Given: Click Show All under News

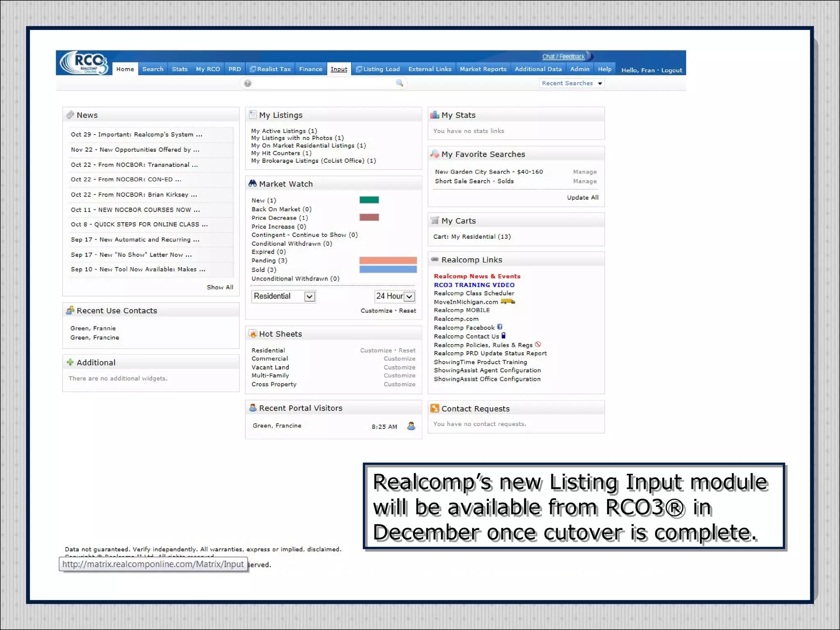Looking at the screenshot, I should (x=220, y=287).
